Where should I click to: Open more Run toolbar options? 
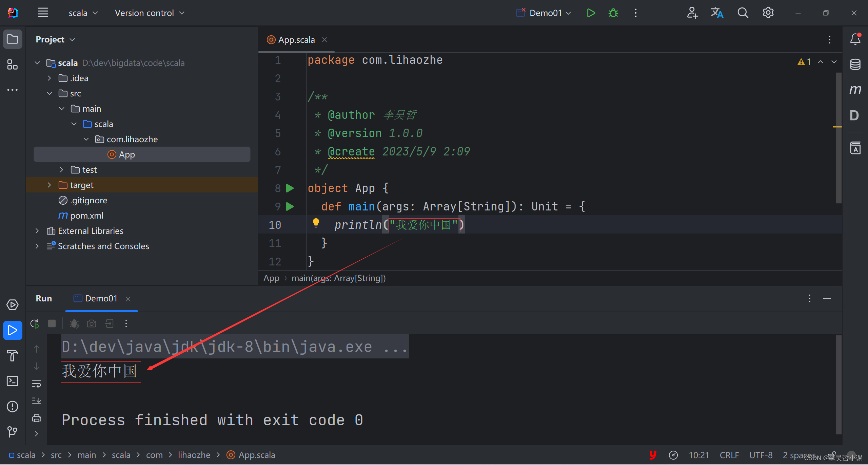click(x=126, y=323)
